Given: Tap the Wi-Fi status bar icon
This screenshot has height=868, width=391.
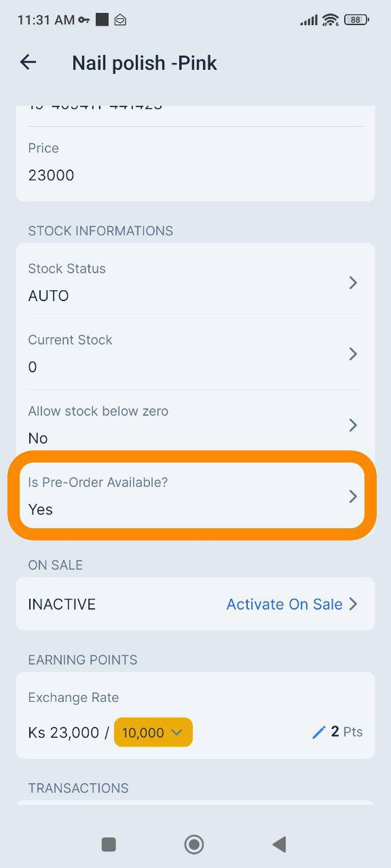Looking at the screenshot, I should tap(331, 20).
